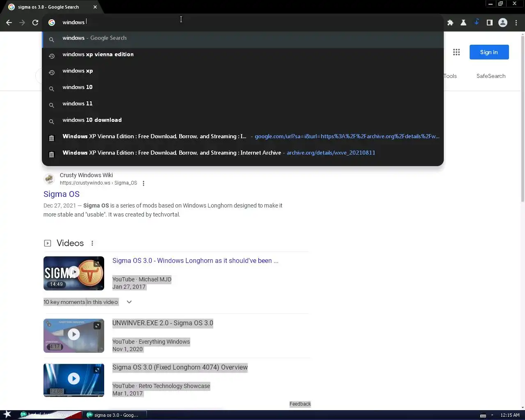The height and width of the screenshot is (420, 525).
Task: Open the Chrome profile avatar icon
Action: [x=503, y=23]
